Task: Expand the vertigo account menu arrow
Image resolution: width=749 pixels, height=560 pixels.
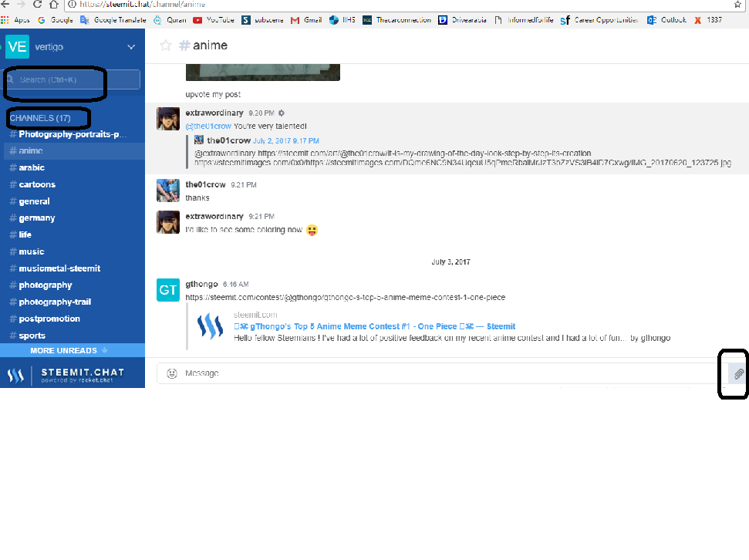Action: click(131, 47)
